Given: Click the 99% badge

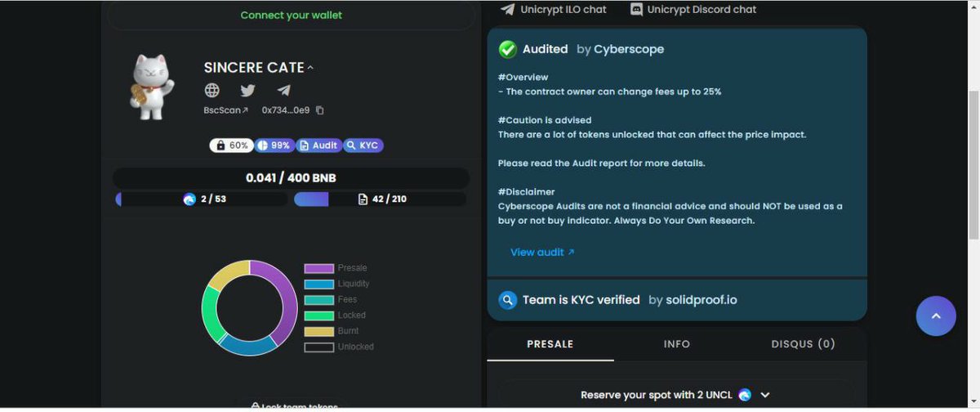Looking at the screenshot, I should tap(274, 146).
